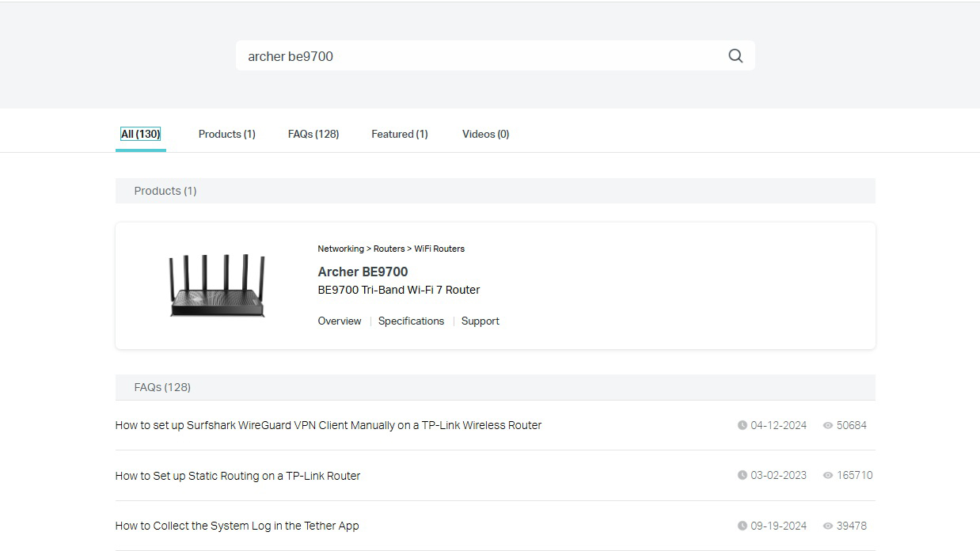Image resolution: width=980 pixels, height=551 pixels.
Task: Open the FAQs (128) tab
Action: pyautogui.click(x=313, y=134)
